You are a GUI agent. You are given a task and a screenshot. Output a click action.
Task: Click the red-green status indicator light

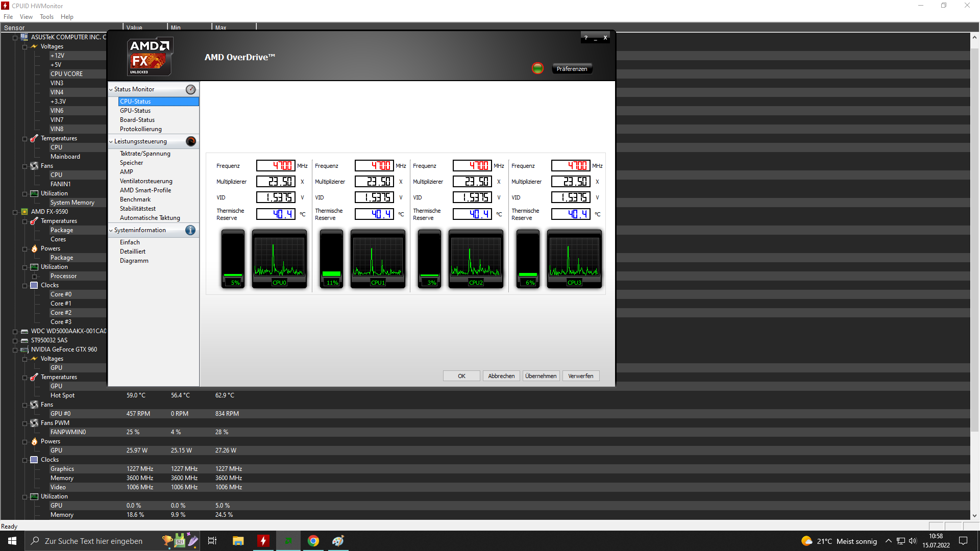pyautogui.click(x=537, y=68)
